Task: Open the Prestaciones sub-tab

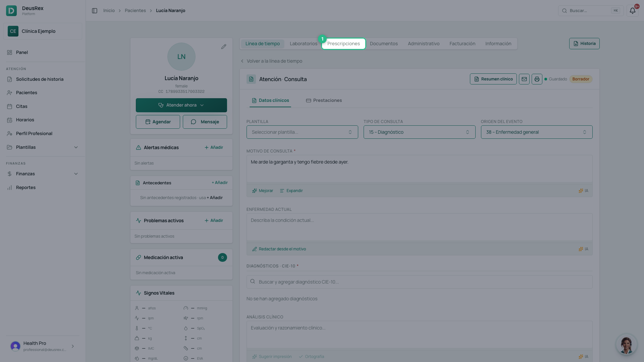Action: pyautogui.click(x=324, y=101)
